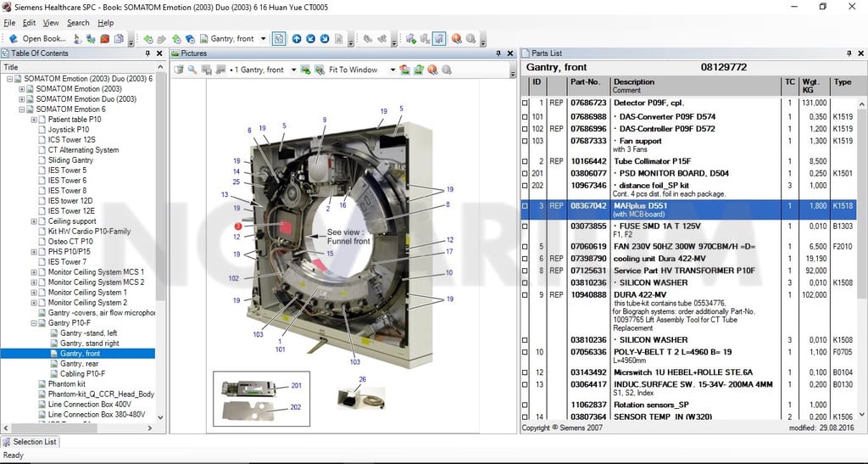The width and height of the screenshot is (868, 464).
Task: Click the highlighted table of contents toggle icon
Action: point(279,39)
